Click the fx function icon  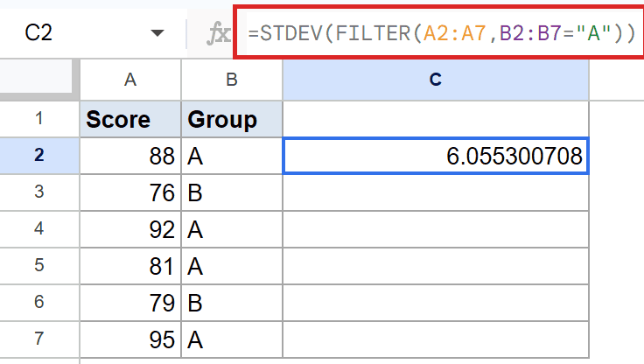pos(218,33)
